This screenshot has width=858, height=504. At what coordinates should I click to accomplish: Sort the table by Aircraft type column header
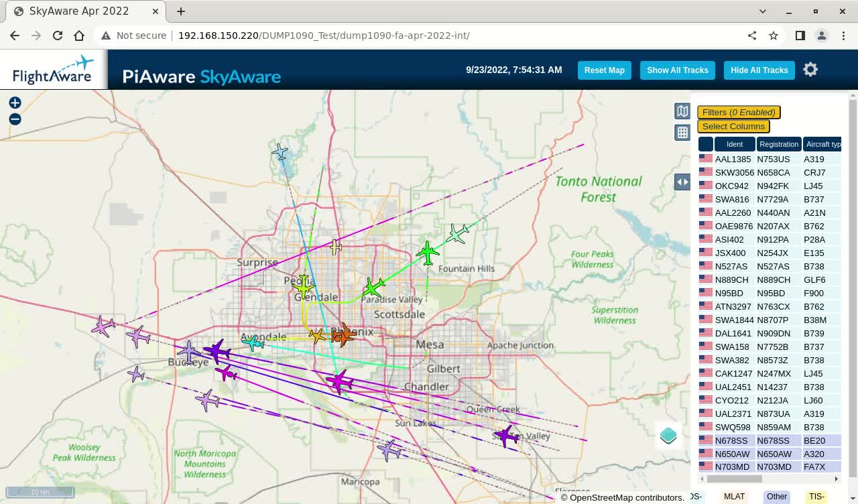[x=822, y=144]
